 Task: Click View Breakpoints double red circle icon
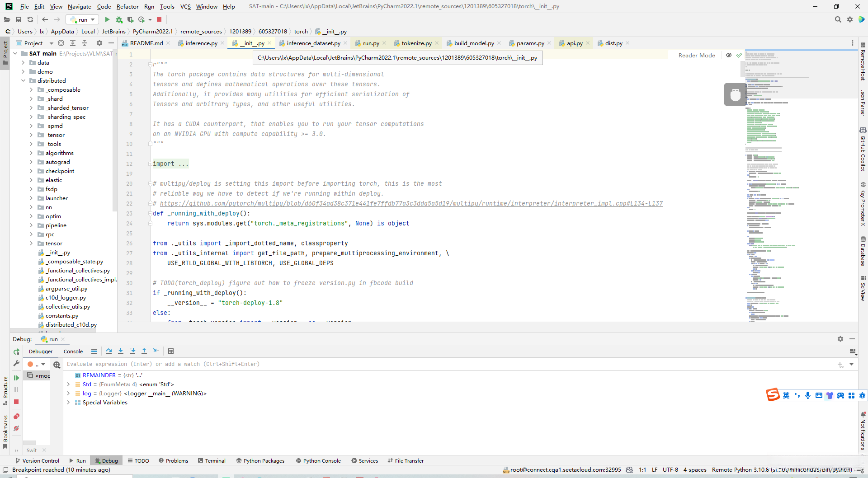pyautogui.click(x=16, y=416)
